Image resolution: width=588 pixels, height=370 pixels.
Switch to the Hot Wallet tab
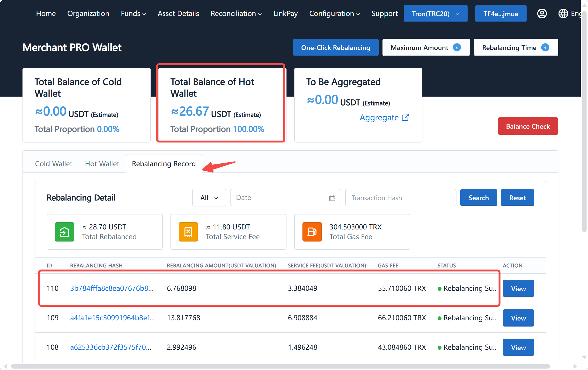pos(102,164)
